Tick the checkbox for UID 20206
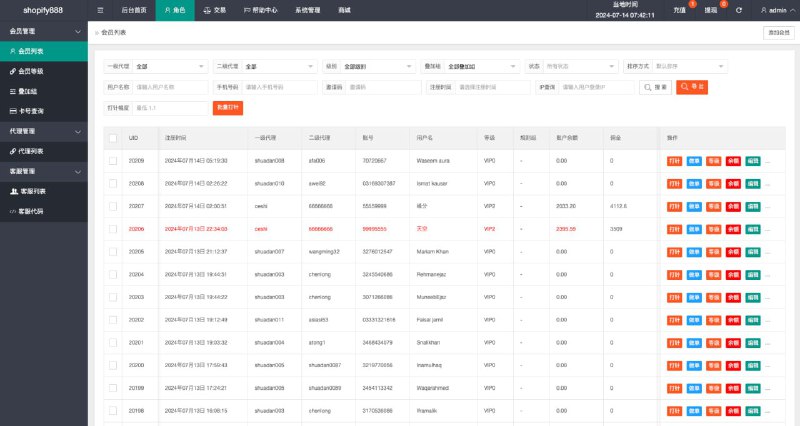This screenshot has width=800, height=426. (113, 229)
